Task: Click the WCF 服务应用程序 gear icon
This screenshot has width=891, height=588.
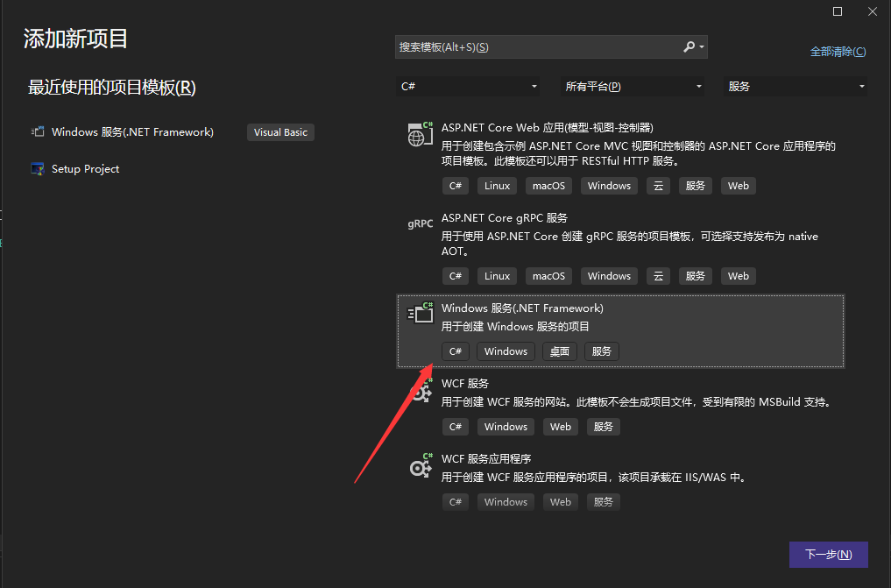Action: (x=420, y=466)
